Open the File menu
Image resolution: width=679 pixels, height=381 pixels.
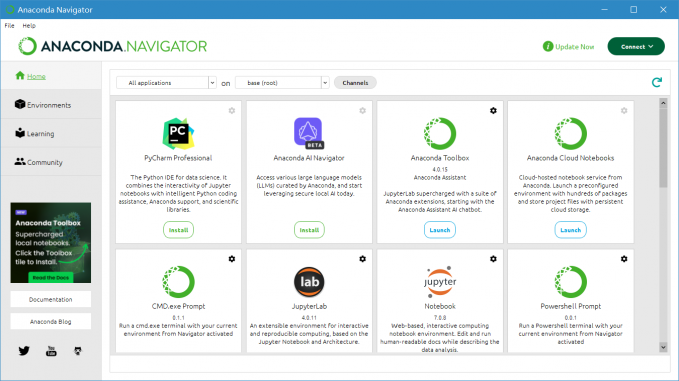[10, 26]
